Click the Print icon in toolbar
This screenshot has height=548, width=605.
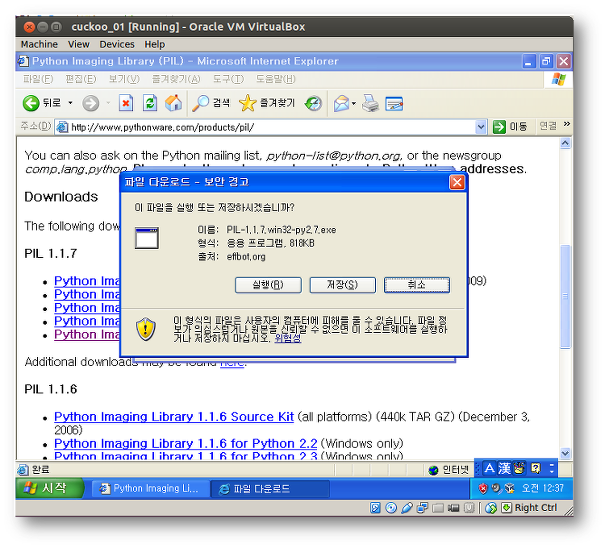(x=370, y=103)
